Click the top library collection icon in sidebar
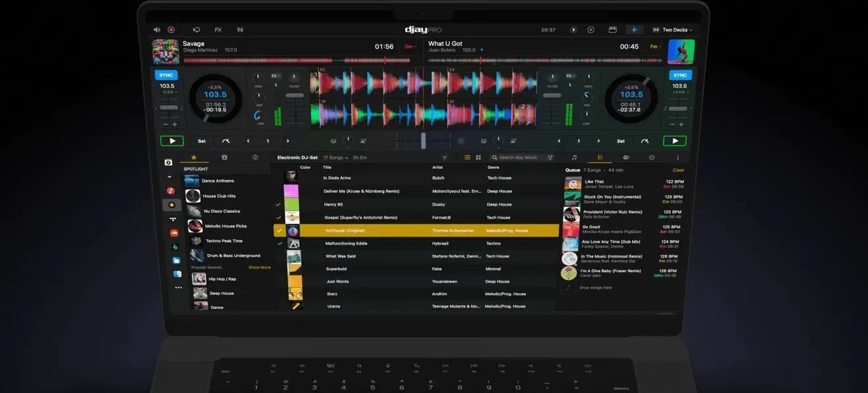 [x=168, y=162]
